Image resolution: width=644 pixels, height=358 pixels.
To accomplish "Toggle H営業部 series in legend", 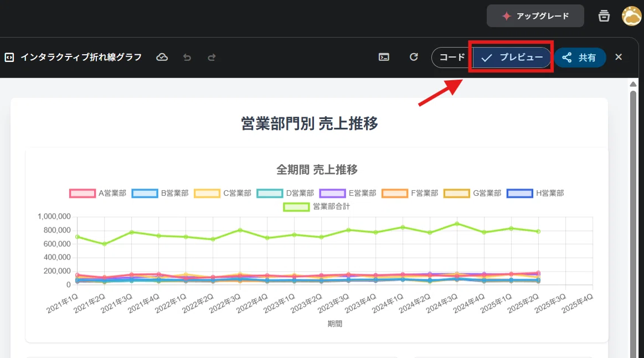I will (x=535, y=193).
